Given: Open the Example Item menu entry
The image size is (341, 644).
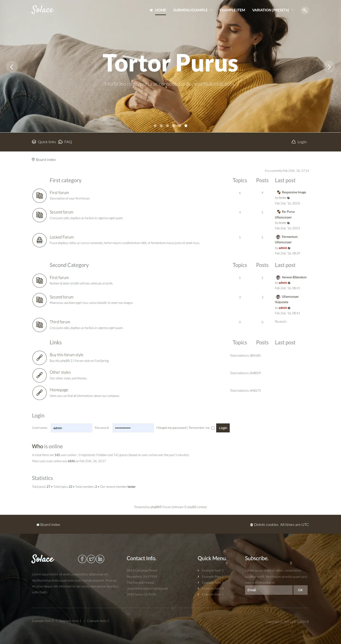Looking at the screenshot, I should click(232, 10).
